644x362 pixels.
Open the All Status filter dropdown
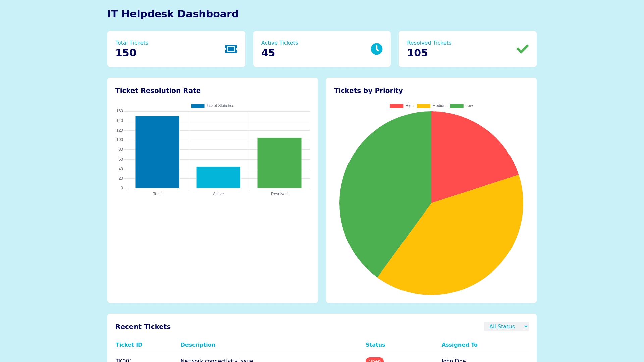506,326
